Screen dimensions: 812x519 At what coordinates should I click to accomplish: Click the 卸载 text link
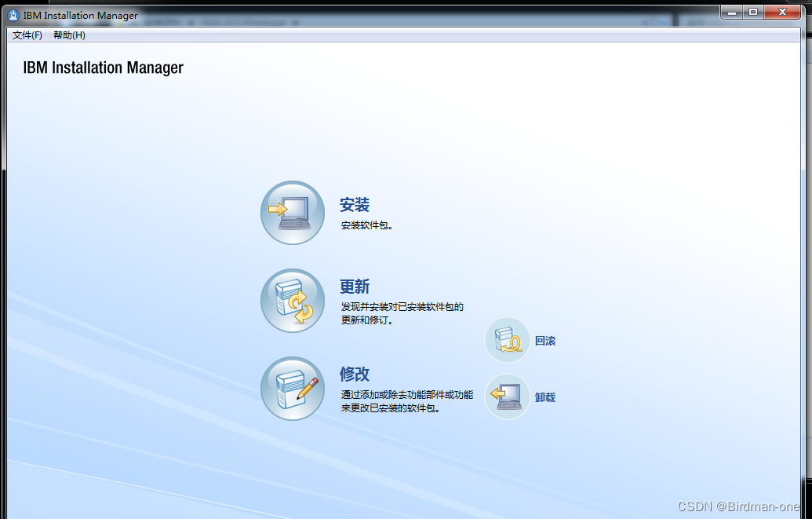[545, 397]
